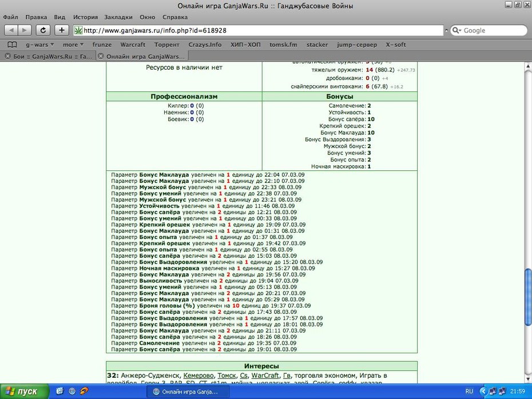This screenshot has width=532, height=399.
Task: Expand hidden tray icons arrow
Action: 483,392
